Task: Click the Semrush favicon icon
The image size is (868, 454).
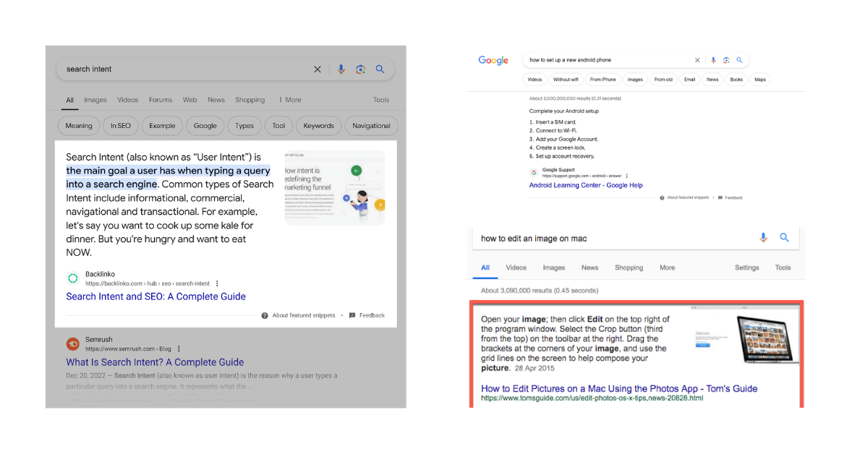Action: (72, 344)
